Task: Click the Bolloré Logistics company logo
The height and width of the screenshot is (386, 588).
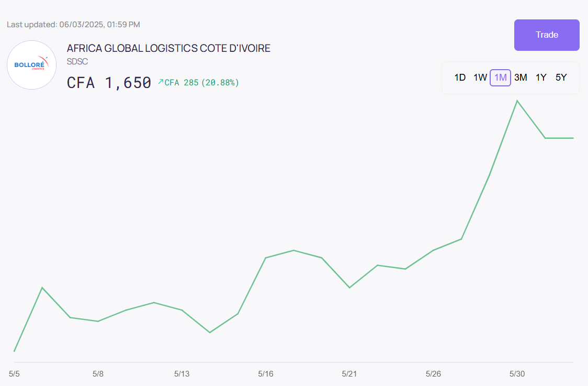Action: point(31,65)
